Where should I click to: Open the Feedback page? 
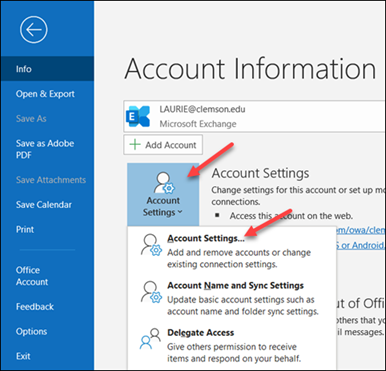point(35,307)
